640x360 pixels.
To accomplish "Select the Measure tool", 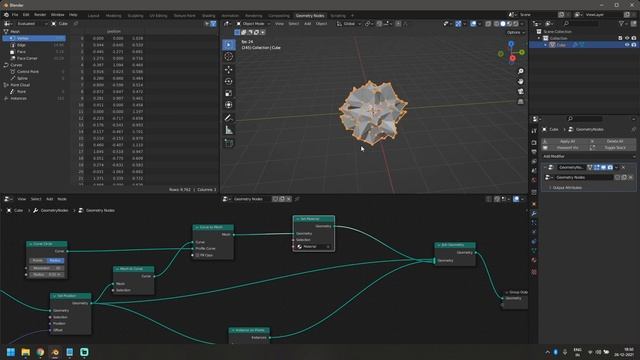I will click(229, 130).
